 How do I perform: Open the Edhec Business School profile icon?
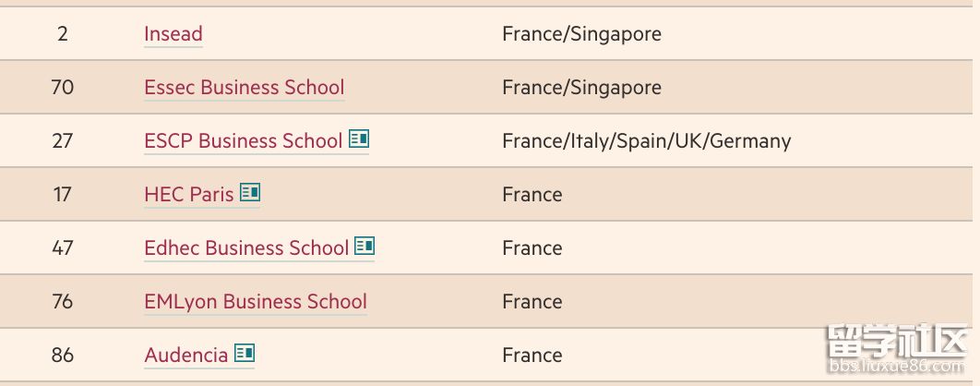365,246
